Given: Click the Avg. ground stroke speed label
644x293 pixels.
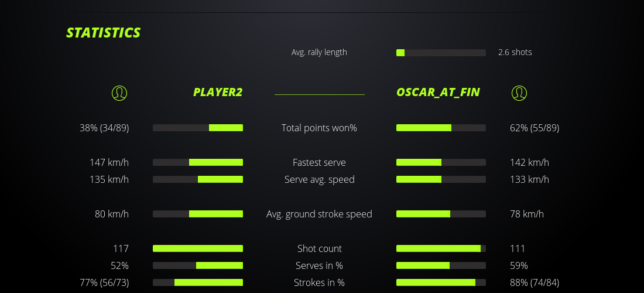Looking at the screenshot, I should coord(319,214).
